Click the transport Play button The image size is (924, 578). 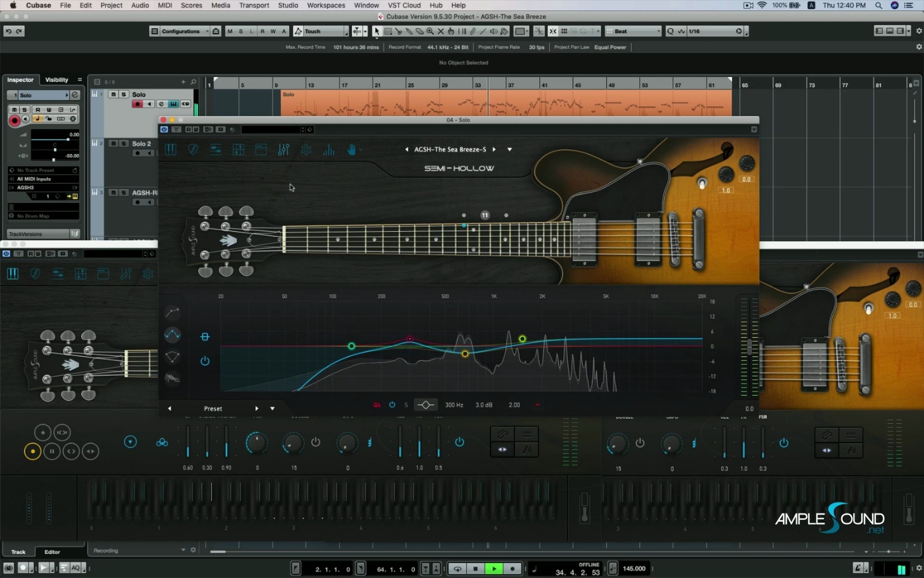coord(494,569)
